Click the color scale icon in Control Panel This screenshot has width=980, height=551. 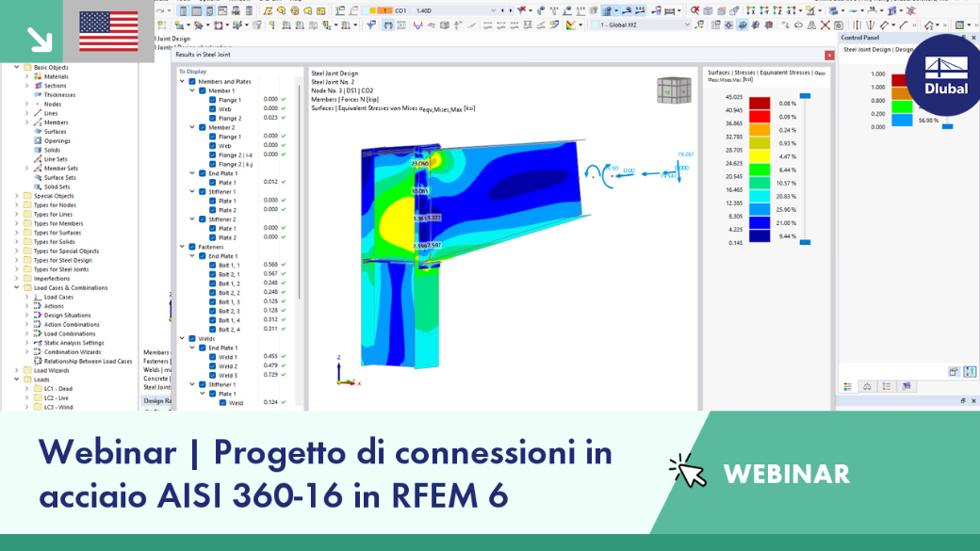coord(847,387)
